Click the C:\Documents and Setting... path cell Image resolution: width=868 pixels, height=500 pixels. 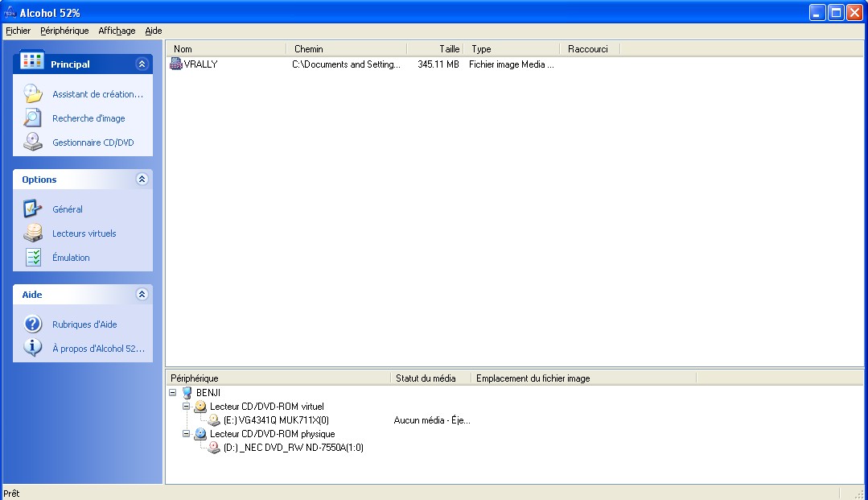pos(346,64)
